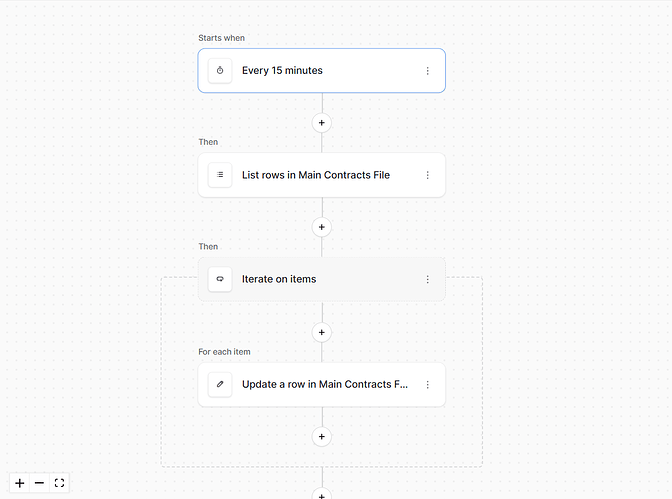The height and width of the screenshot is (499, 672).
Task: Click the timer icon on Every 15 minutes
Action: (220, 70)
